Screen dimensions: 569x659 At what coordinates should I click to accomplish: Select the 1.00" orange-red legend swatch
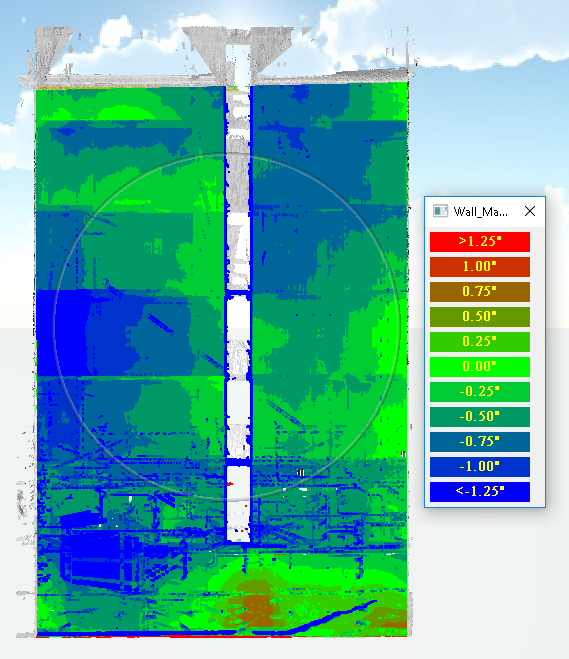(479, 266)
